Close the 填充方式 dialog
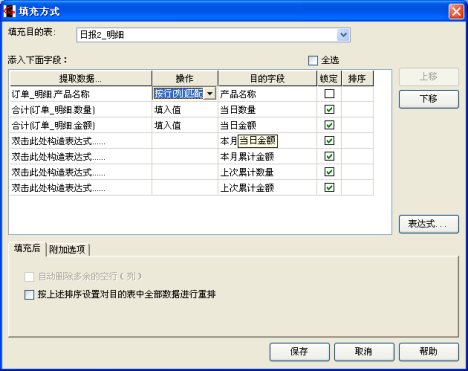The image size is (468, 371). click(456, 11)
